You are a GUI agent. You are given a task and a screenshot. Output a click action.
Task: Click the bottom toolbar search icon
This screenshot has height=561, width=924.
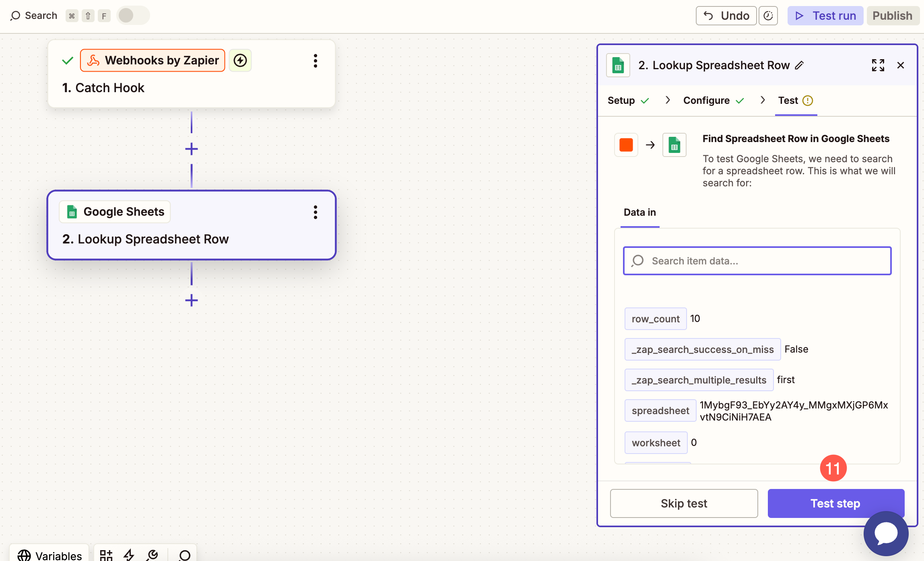pos(184,555)
